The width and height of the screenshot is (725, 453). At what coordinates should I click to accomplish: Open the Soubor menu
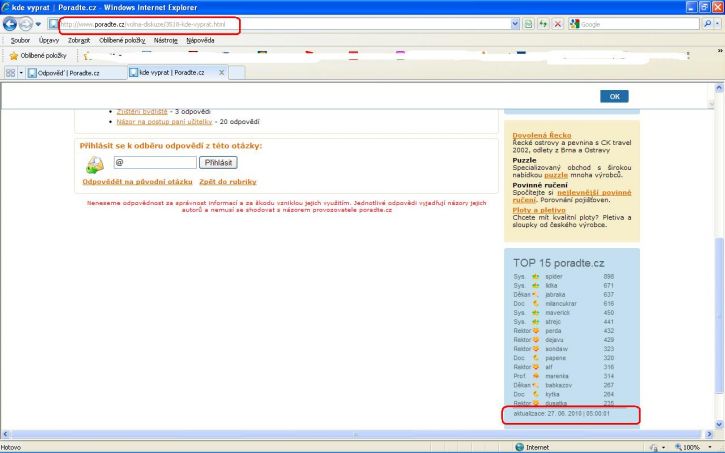click(x=20, y=40)
